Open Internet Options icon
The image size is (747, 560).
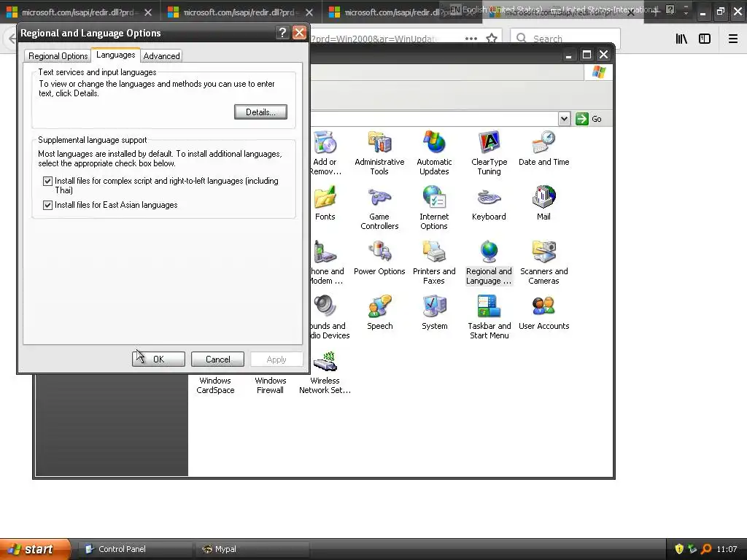pyautogui.click(x=434, y=197)
